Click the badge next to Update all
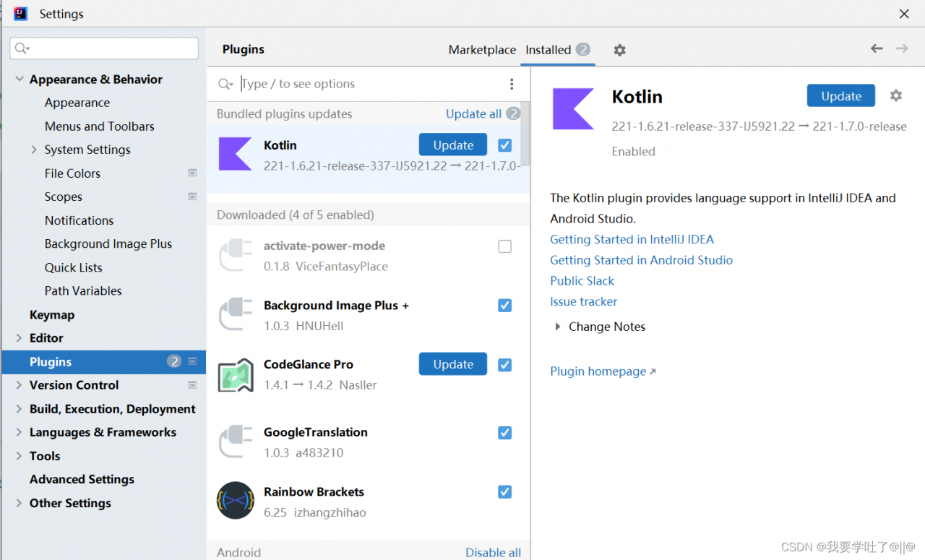Viewport: 925px width, 560px height. (x=513, y=113)
